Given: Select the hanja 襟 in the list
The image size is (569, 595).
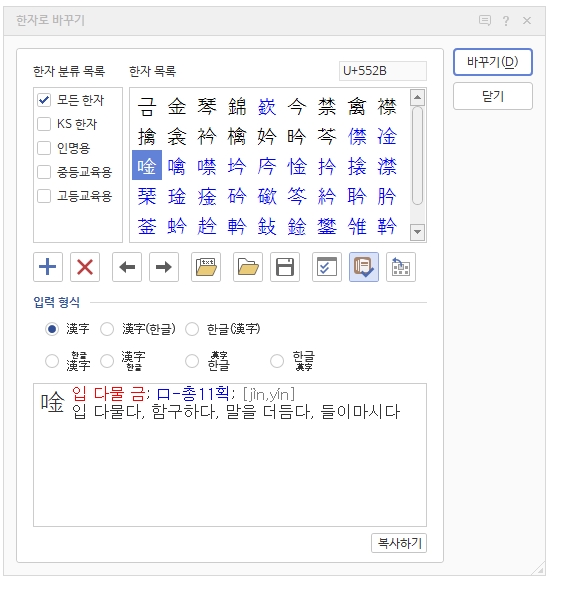Looking at the screenshot, I should (387, 106).
